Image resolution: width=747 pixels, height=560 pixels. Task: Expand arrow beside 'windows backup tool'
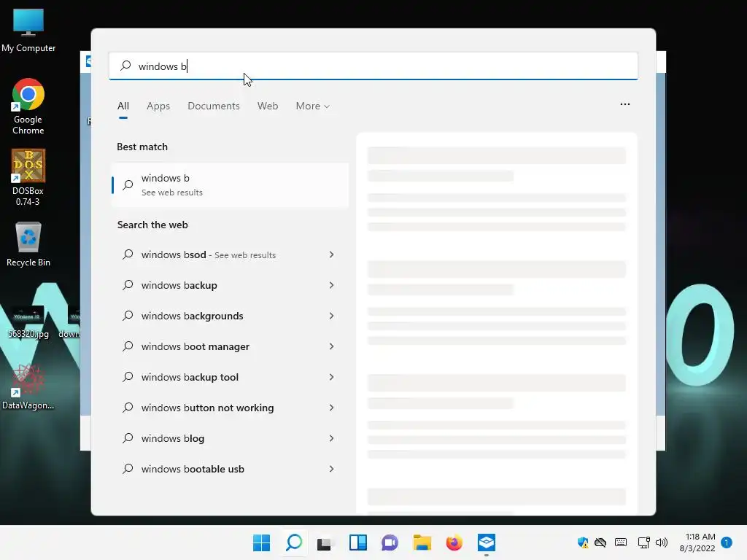tap(332, 377)
